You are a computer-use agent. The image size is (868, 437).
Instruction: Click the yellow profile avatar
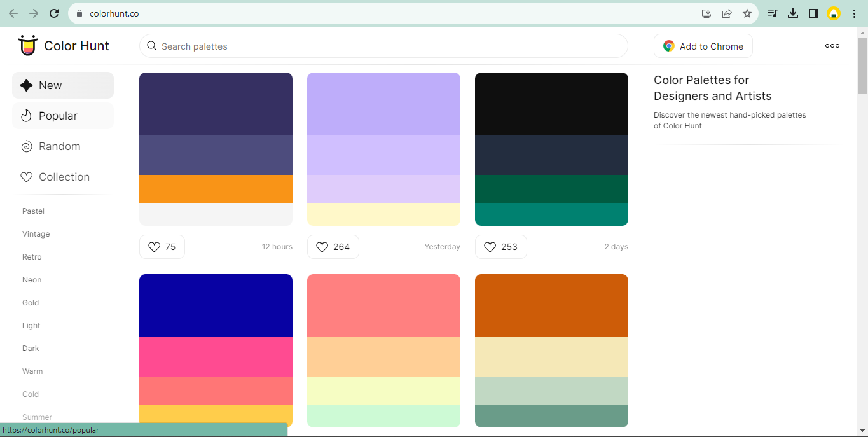pos(834,13)
